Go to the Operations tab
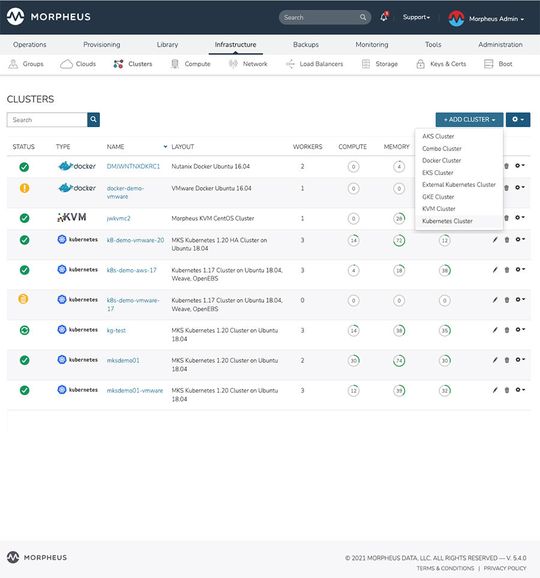The image size is (540, 578). pos(29,45)
